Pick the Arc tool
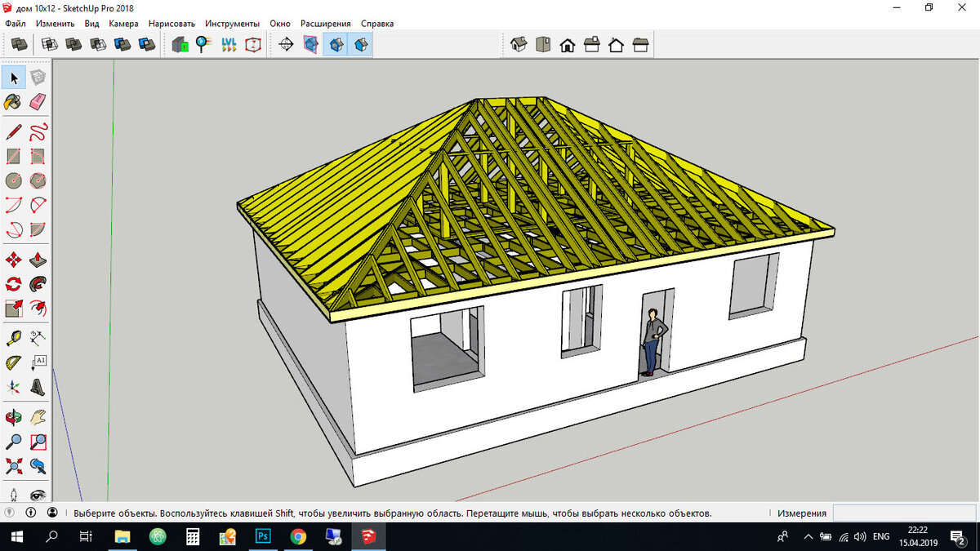980x551 pixels. tap(13, 205)
